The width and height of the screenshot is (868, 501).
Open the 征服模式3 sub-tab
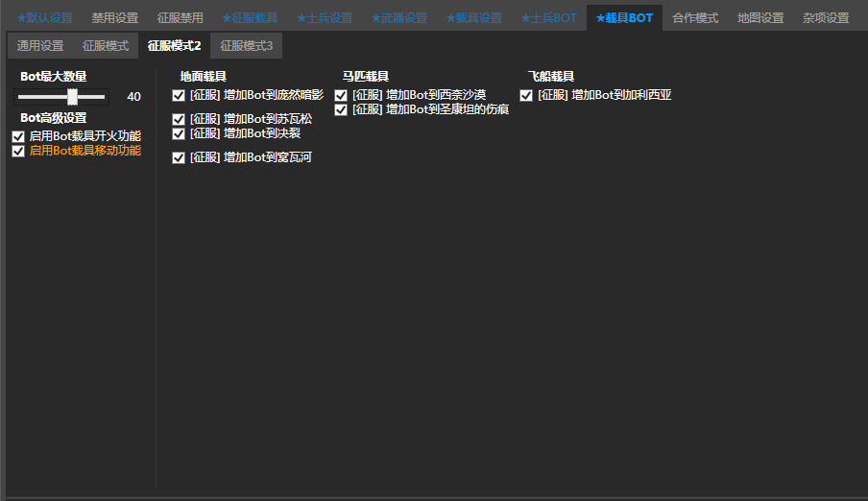[x=246, y=46]
